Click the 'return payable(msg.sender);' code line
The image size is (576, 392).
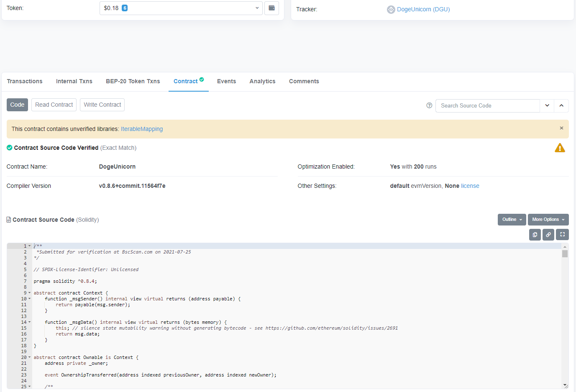coord(93,305)
